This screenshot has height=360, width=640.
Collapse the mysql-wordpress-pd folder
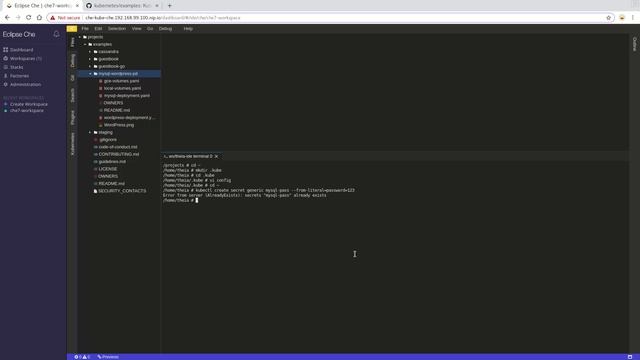pyautogui.click(x=90, y=74)
